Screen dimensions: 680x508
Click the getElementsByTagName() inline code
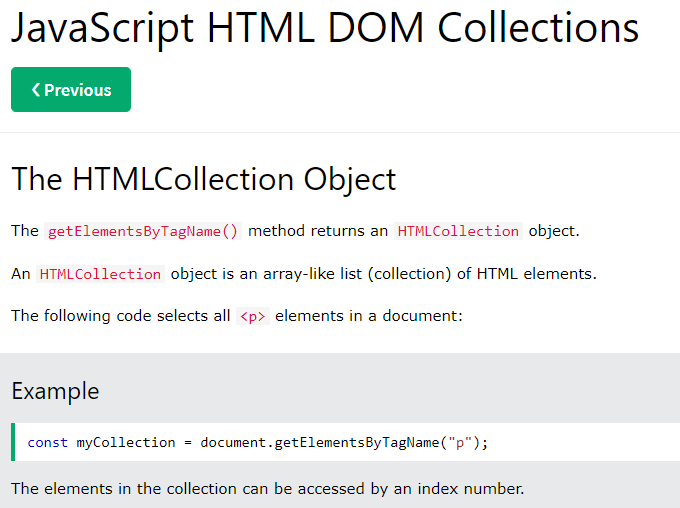coord(143,231)
